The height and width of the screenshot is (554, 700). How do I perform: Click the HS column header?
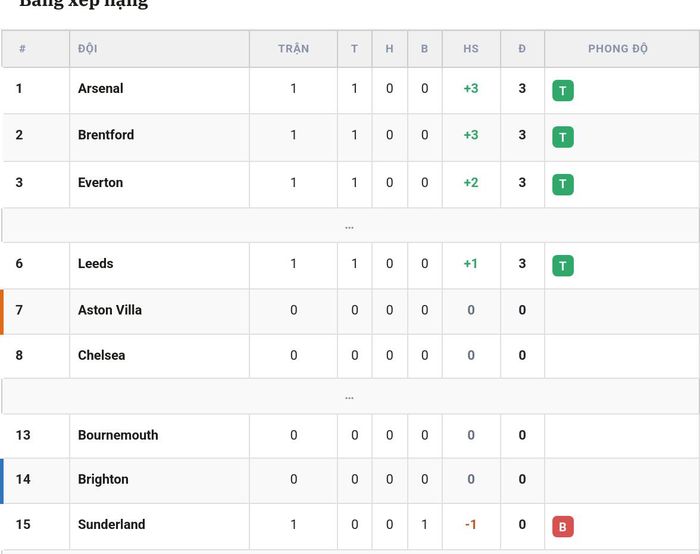471,49
